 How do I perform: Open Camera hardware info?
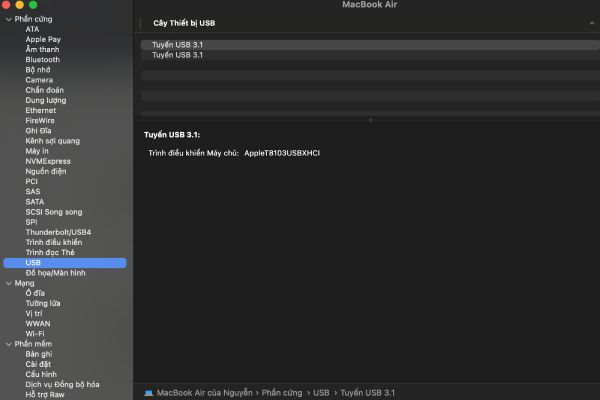(39, 80)
